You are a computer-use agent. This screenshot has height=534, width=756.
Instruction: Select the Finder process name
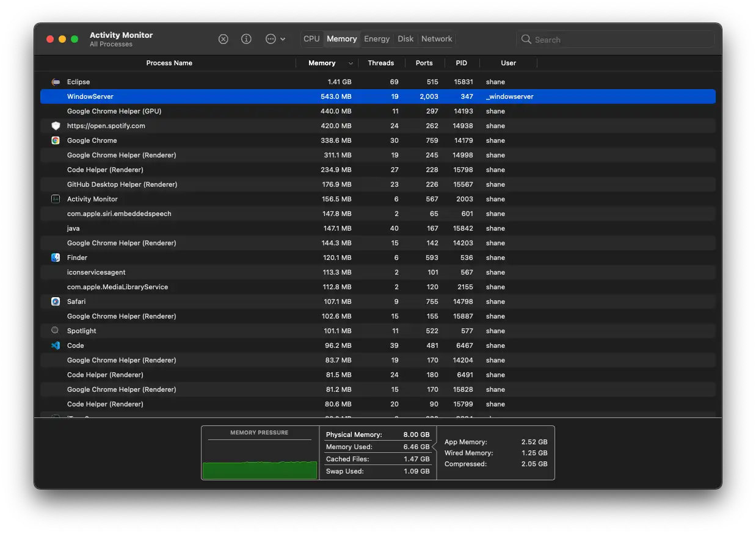point(77,258)
